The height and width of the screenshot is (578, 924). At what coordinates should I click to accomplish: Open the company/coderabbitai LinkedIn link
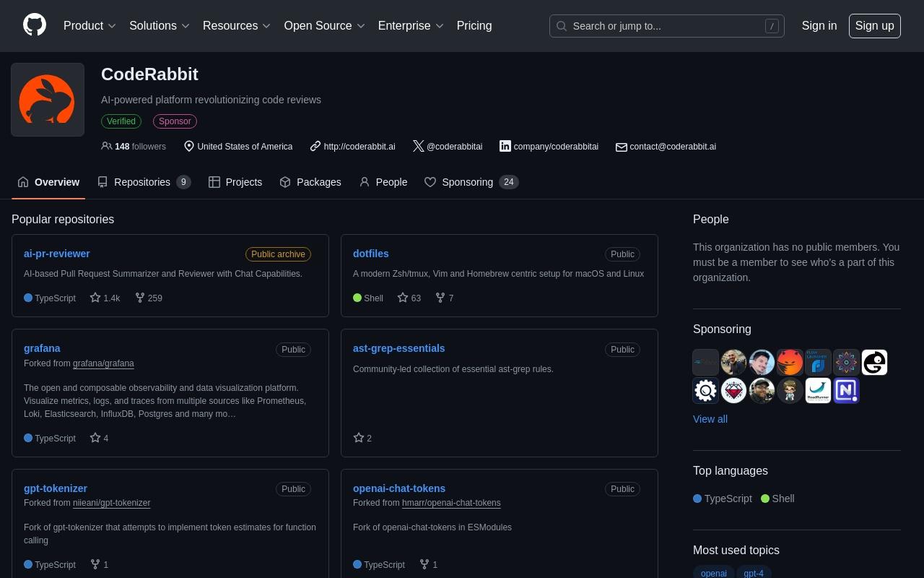click(x=556, y=146)
